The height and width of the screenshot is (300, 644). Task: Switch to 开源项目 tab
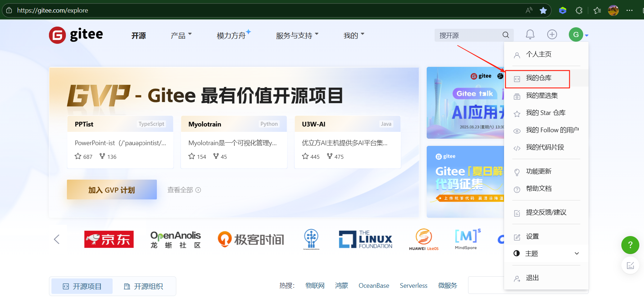click(x=82, y=286)
